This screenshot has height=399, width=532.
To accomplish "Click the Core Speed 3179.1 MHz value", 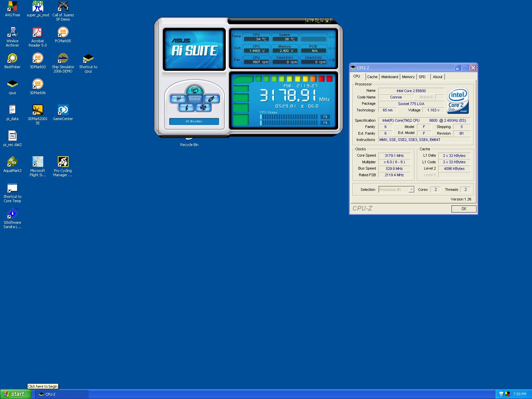I will tap(394, 156).
